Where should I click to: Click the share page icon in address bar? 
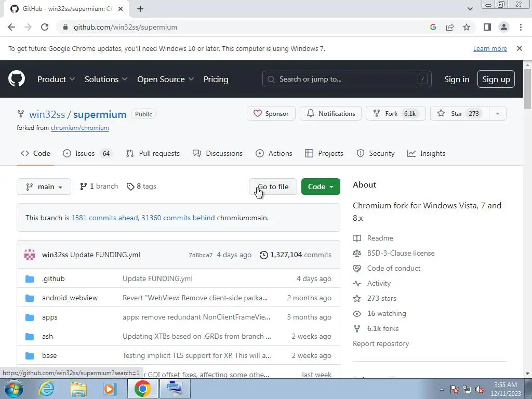pos(450,27)
